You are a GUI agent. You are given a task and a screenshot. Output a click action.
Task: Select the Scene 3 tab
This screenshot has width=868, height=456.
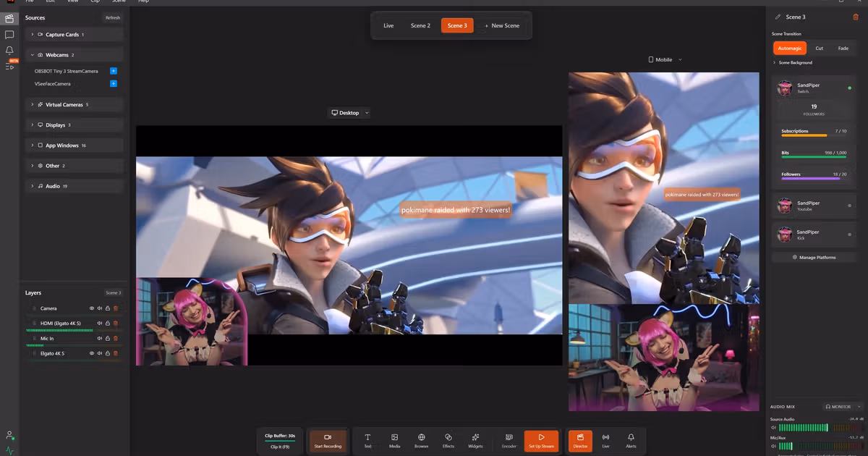[x=457, y=25]
